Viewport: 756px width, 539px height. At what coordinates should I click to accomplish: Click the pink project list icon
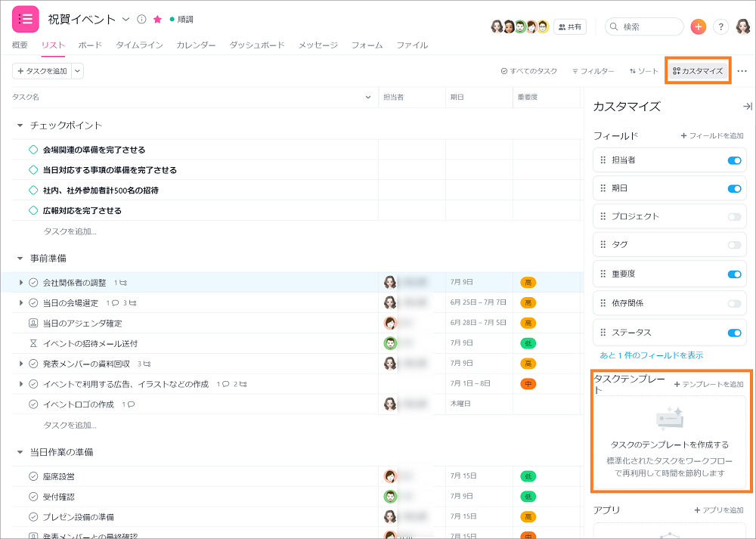25,20
